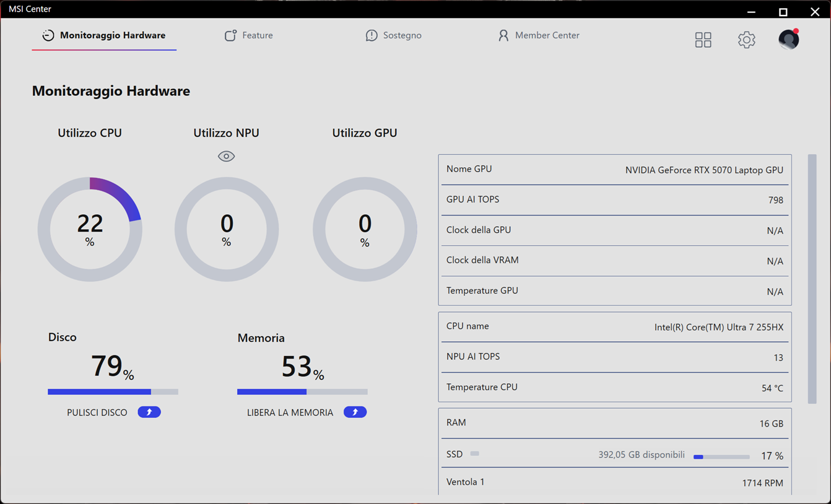
Task: Click the 'Ventola 1' fan row
Action: pyautogui.click(x=615, y=482)
